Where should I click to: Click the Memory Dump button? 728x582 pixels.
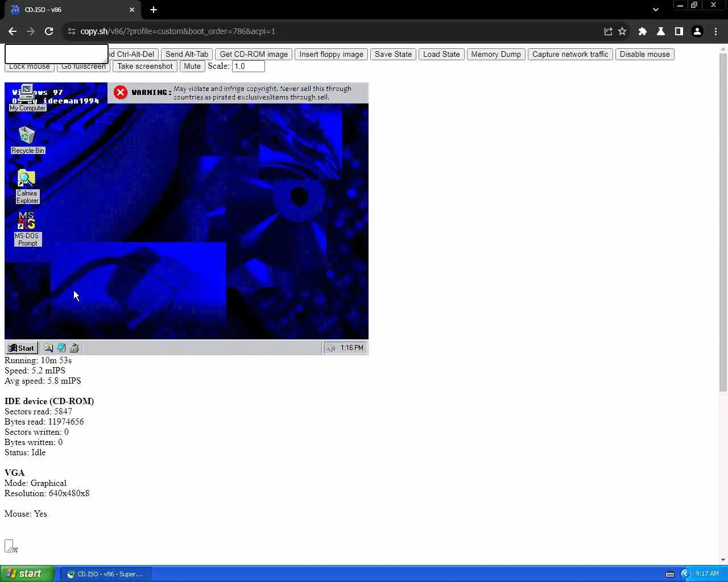(496, 54)
